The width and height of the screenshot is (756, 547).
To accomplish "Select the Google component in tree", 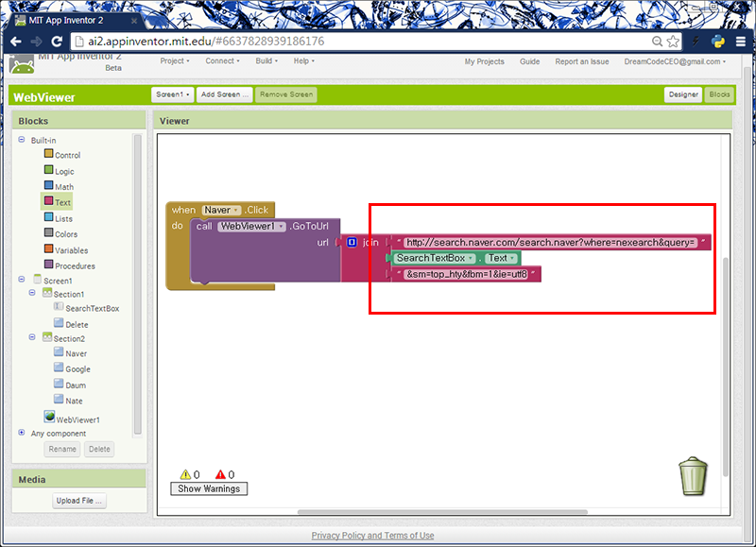I will [72, 368].
